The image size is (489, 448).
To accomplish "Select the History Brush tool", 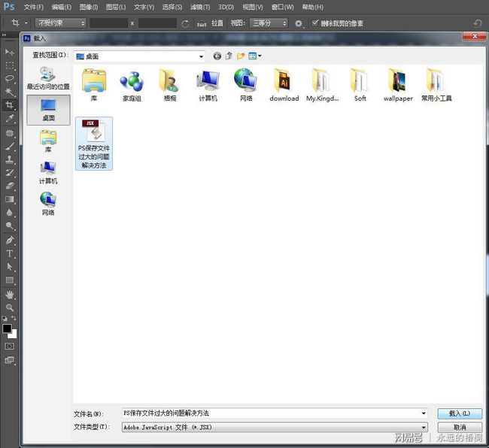I will pos(9,173).
